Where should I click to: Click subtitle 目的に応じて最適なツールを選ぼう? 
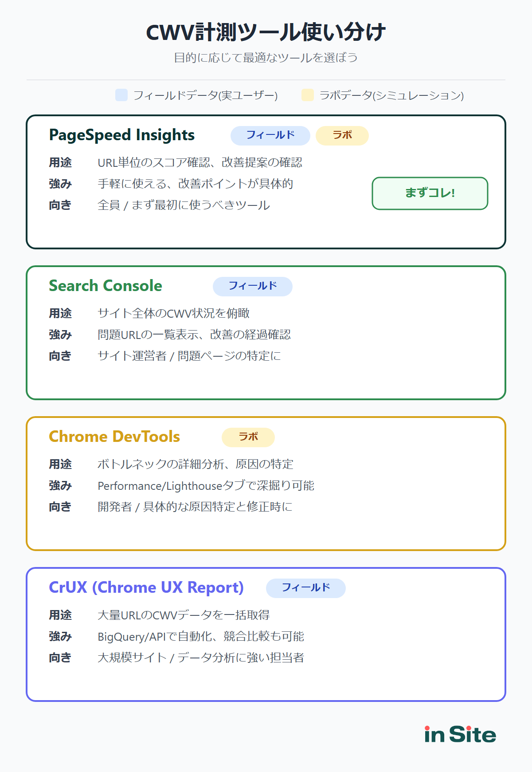[266, 58]
